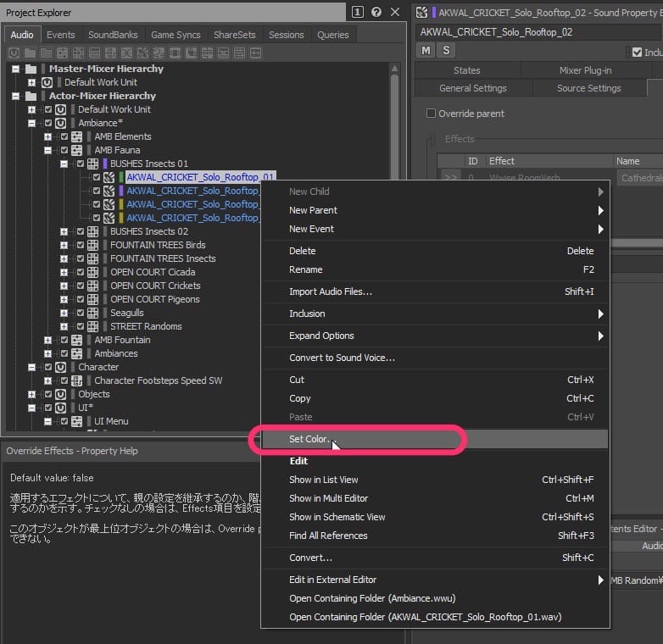The width and height of the screenshot is (663, 644).
Task: Click the Actor-Mixer toolbar icon
Action: 62,53
